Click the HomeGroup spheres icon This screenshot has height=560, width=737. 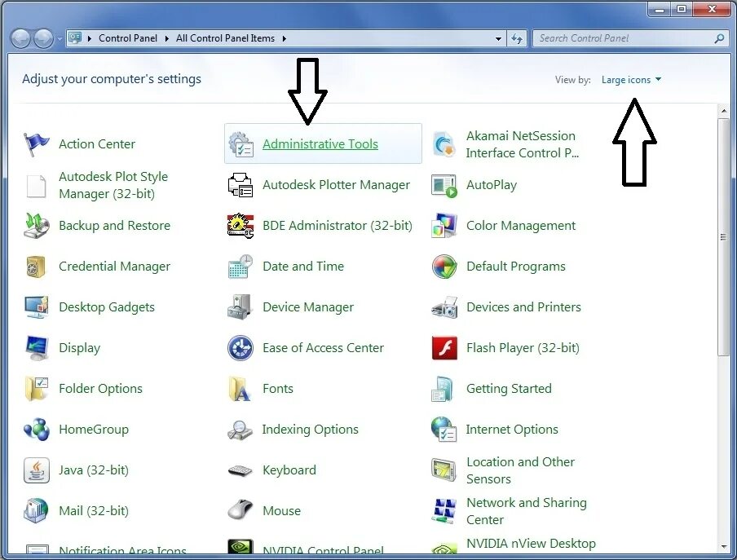(x=36, y=430)
